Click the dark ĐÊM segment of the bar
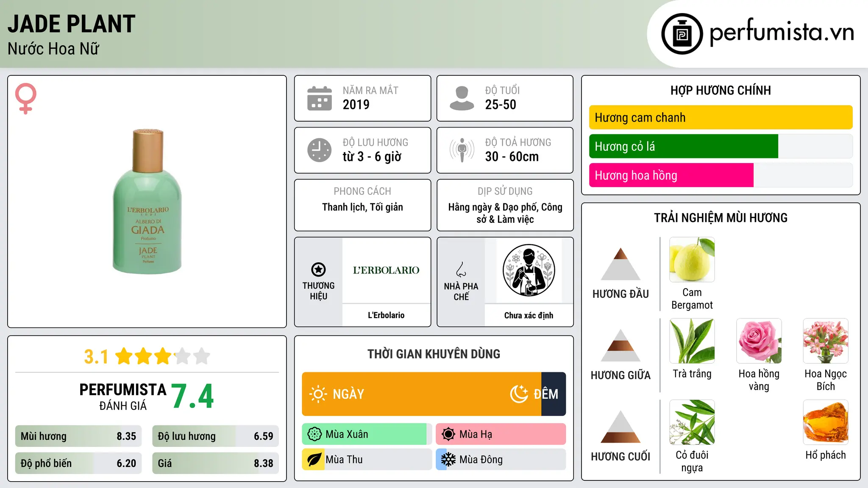Screen dimensions: 868x488 point(554,394)
